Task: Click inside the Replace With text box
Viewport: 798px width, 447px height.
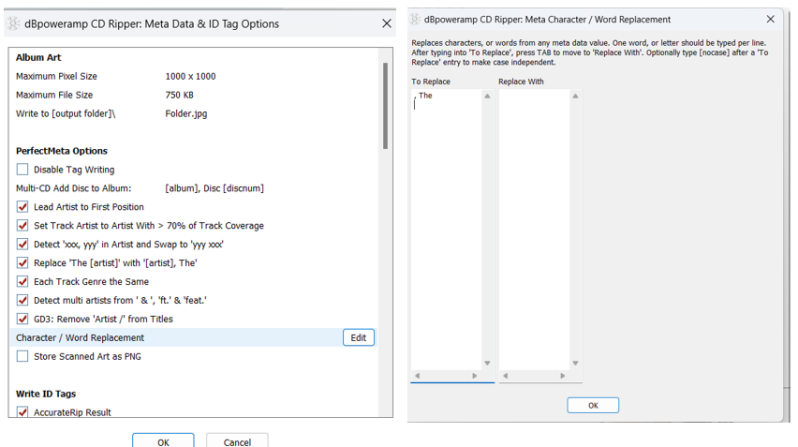Action: click(533, 230)
